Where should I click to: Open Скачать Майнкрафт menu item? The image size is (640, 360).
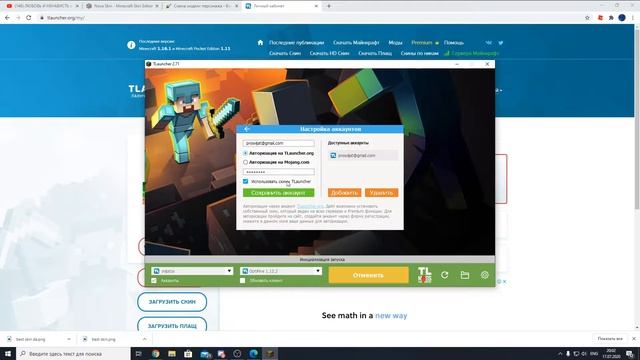356,42
